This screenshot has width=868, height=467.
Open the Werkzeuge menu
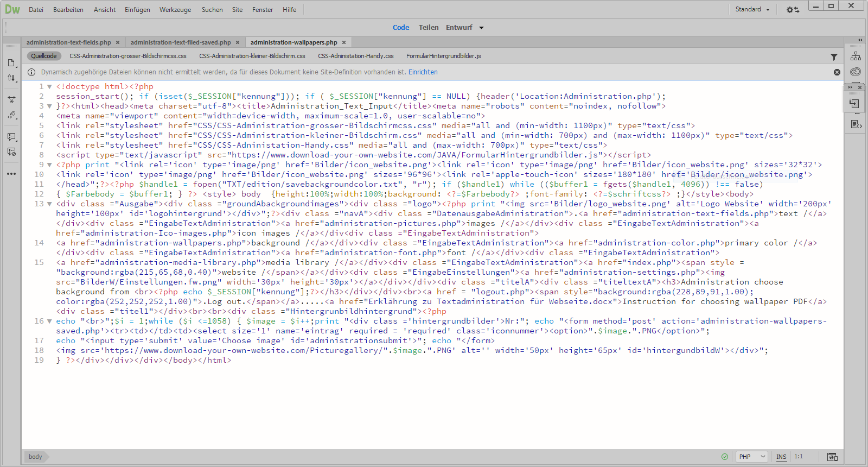click(x=175, y=10)
